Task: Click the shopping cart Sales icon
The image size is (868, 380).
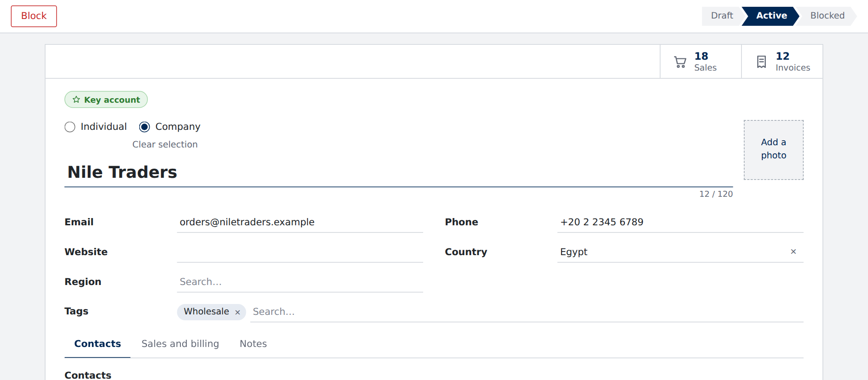Action: [680, 62]
